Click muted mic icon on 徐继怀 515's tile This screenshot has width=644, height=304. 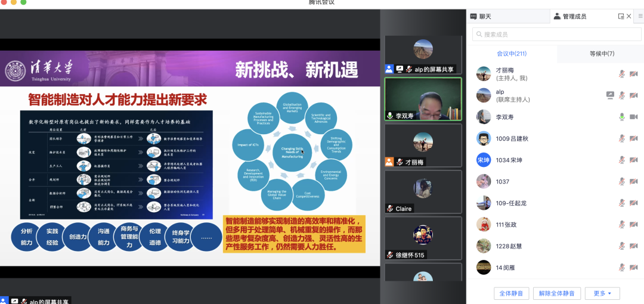(390, 255)
